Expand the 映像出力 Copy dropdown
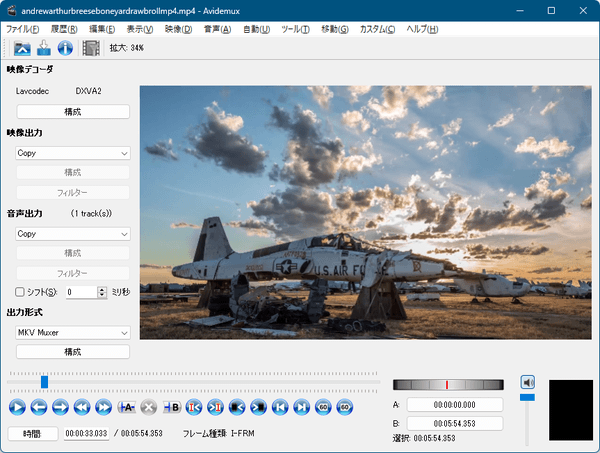 73,153
